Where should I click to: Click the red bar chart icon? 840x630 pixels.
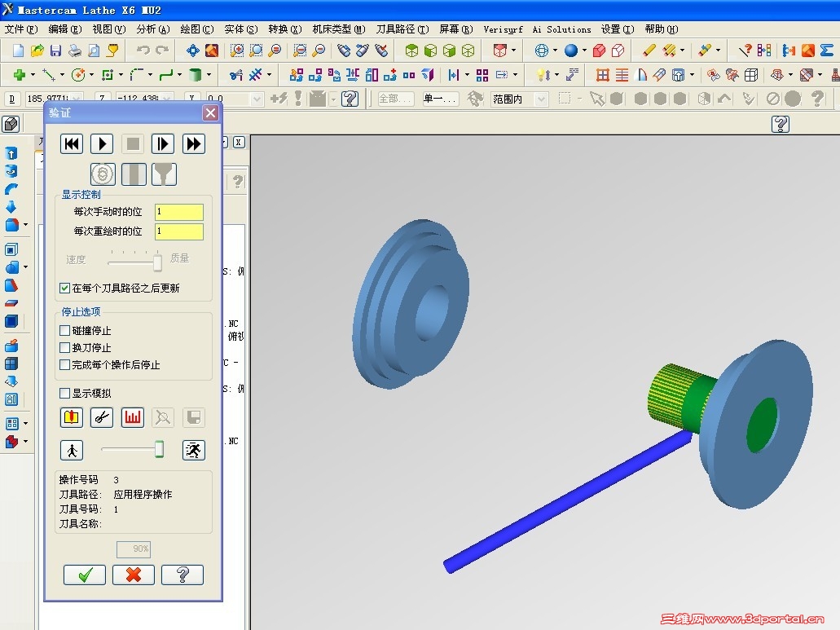pyautogui.click(x=132, y=417)
